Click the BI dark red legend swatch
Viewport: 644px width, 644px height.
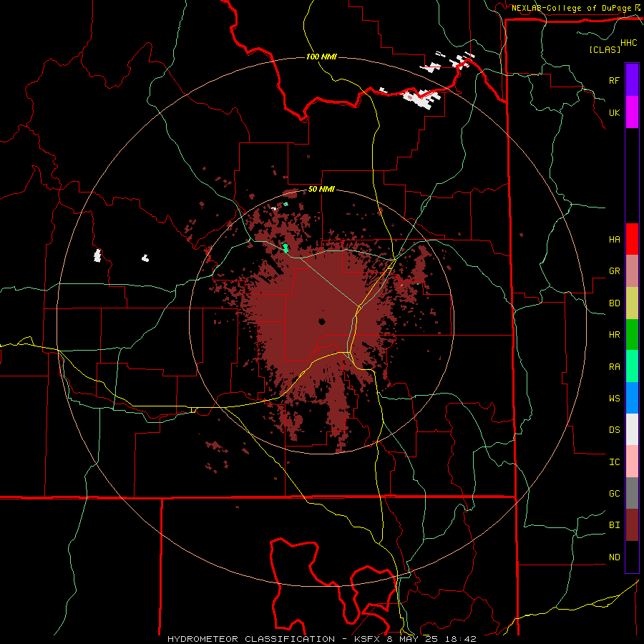tap(632, 525)
